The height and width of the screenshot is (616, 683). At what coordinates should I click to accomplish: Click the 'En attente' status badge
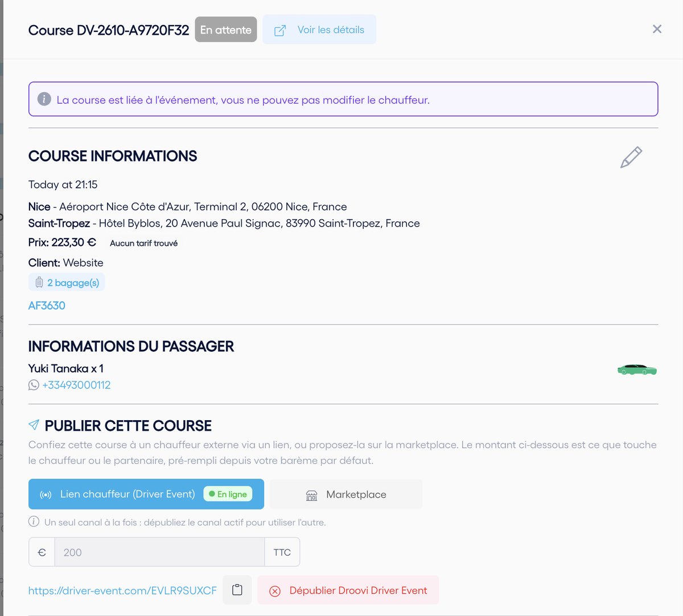tap(226, 30)
